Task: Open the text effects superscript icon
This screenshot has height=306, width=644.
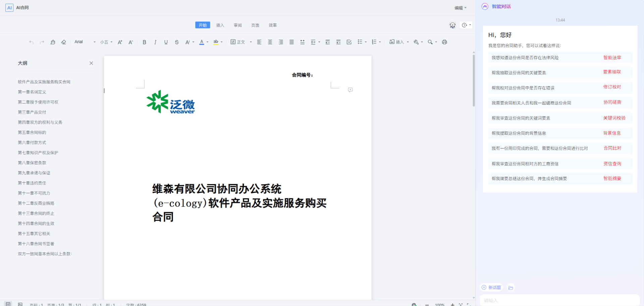Action: point(187,42)
